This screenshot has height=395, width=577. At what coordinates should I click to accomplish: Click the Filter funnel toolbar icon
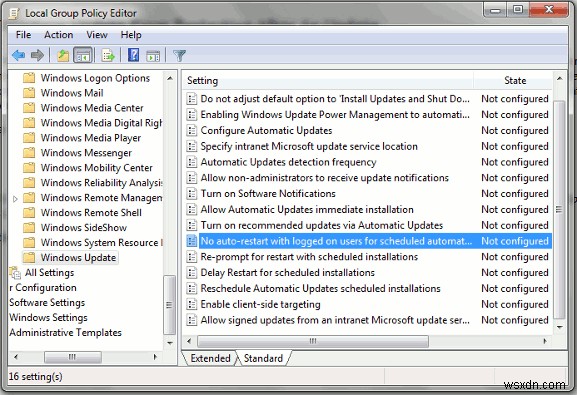point(180,56)
